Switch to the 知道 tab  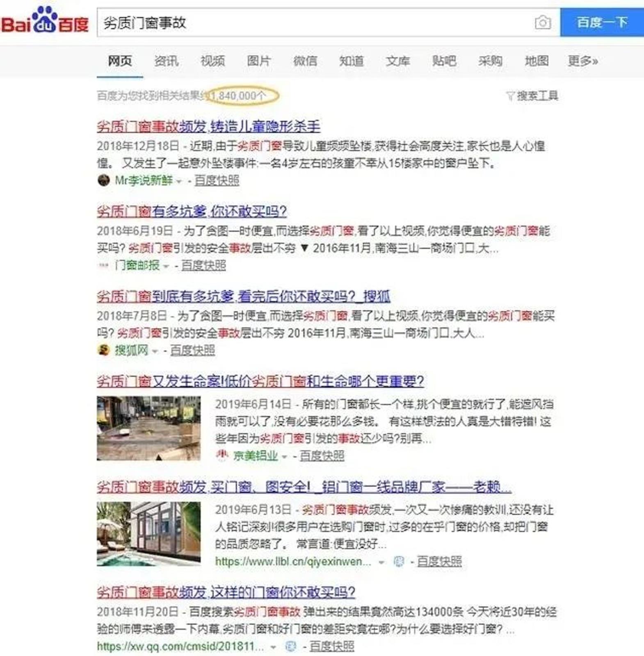(352, 61)
